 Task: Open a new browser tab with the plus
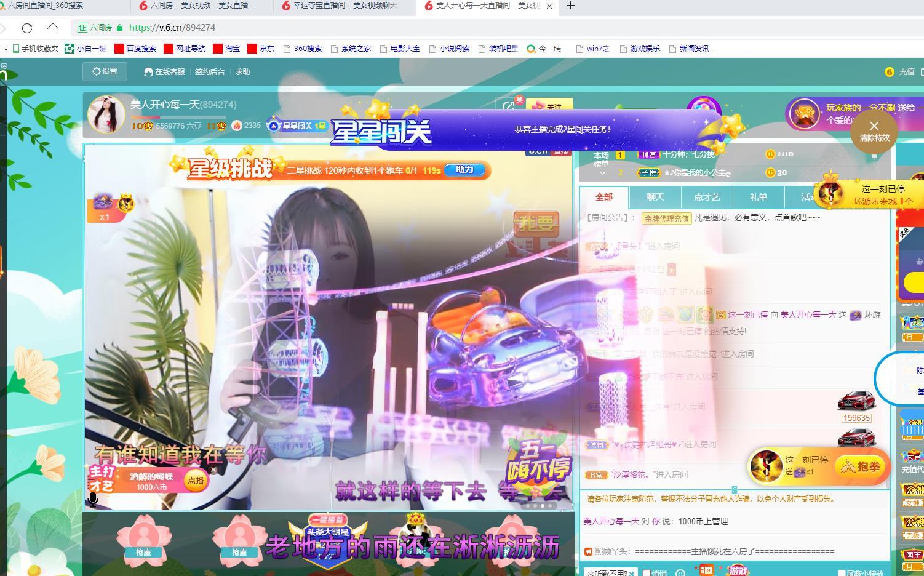pos(570,6)
